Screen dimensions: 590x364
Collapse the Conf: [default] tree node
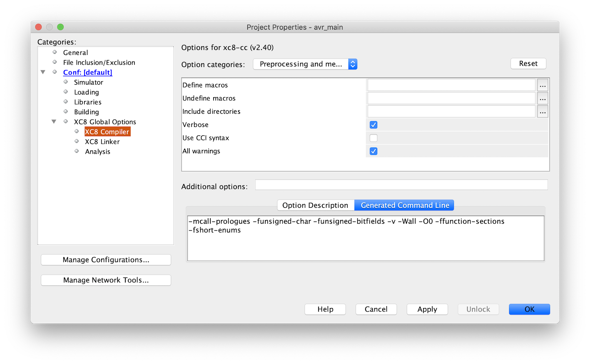[43, 72]
